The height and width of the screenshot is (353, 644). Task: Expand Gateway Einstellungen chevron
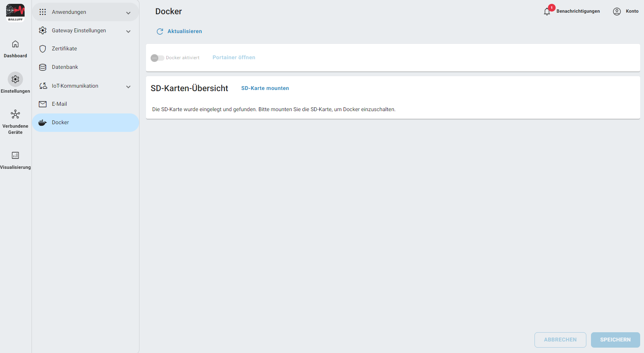128,31
